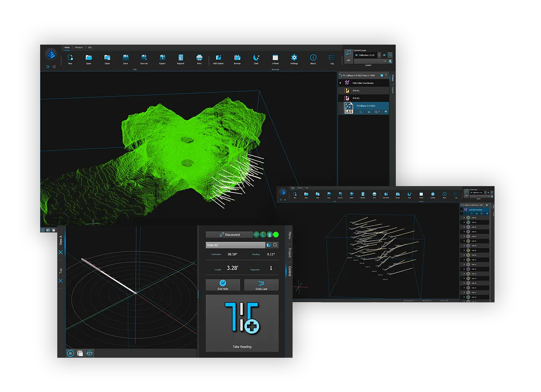Open the Log in main window ribbon
The image size is (541, 392).
click(x=332, y=58)
